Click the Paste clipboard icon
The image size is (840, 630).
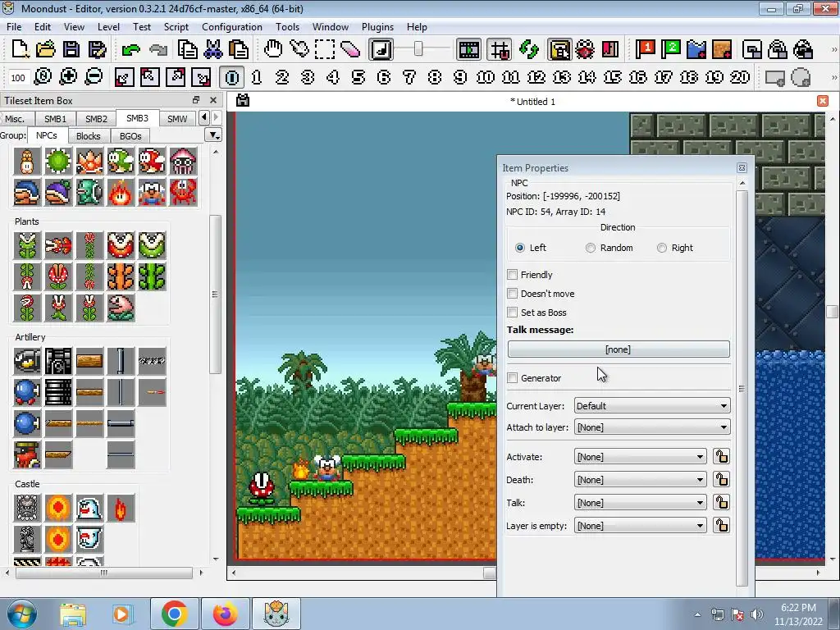[x=239, y=50]
